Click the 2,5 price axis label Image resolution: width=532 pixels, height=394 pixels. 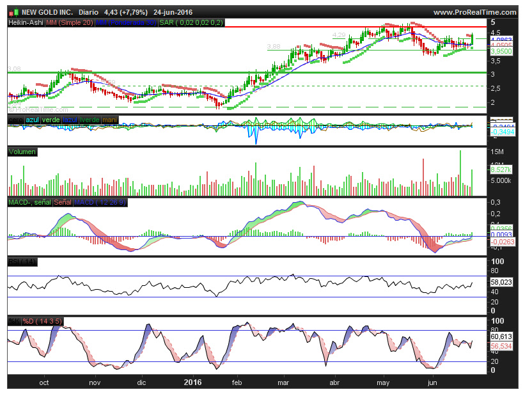pyautogui.click(x=496, y=88)
